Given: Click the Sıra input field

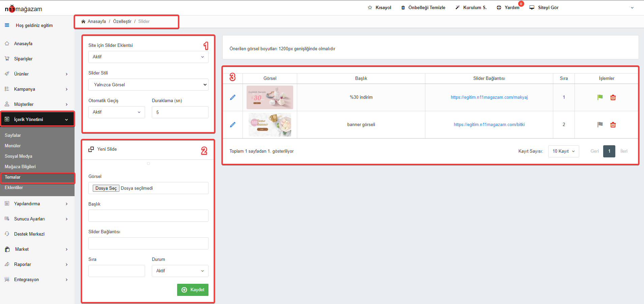Looking at the screenshot, I should coord(117,271).
